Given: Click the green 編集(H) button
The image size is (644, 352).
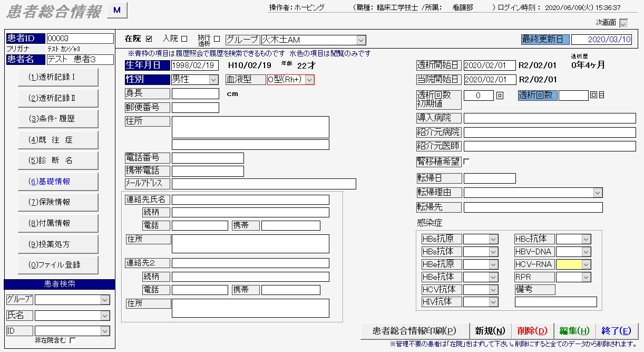Looking at the screenshot, I should (574, 331).
